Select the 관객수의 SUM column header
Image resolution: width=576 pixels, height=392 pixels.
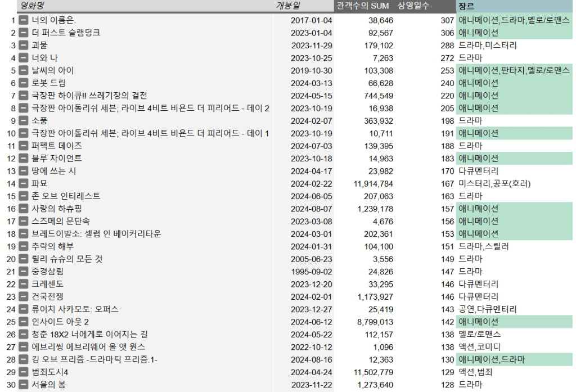[362, 6]
